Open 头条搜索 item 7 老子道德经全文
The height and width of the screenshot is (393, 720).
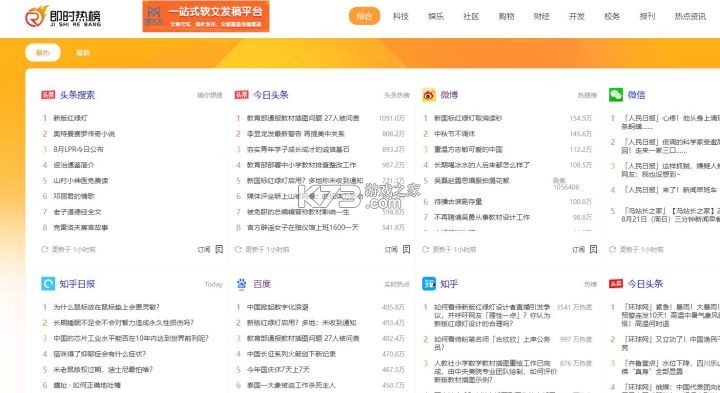(77, 212)
